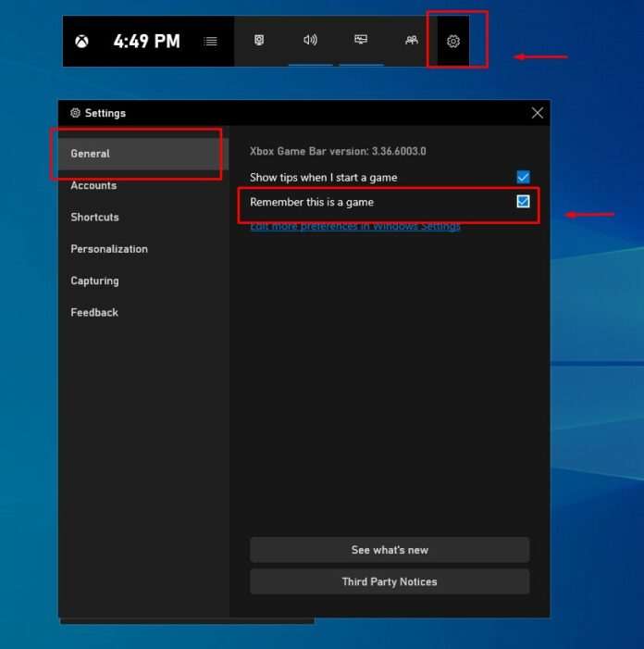Toggle the Capture widget icon
The image size is (644, 649).
click(x=259, y=40)
